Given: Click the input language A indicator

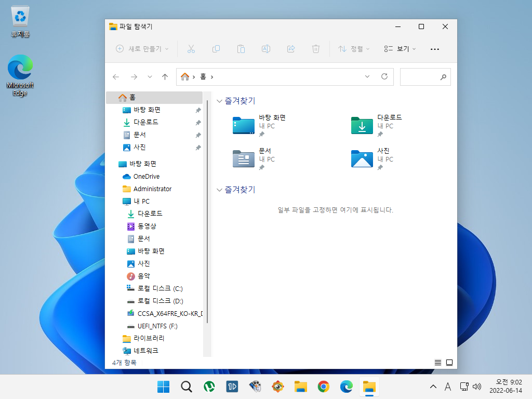Looking at the screenshot, I should click(448, 387).
